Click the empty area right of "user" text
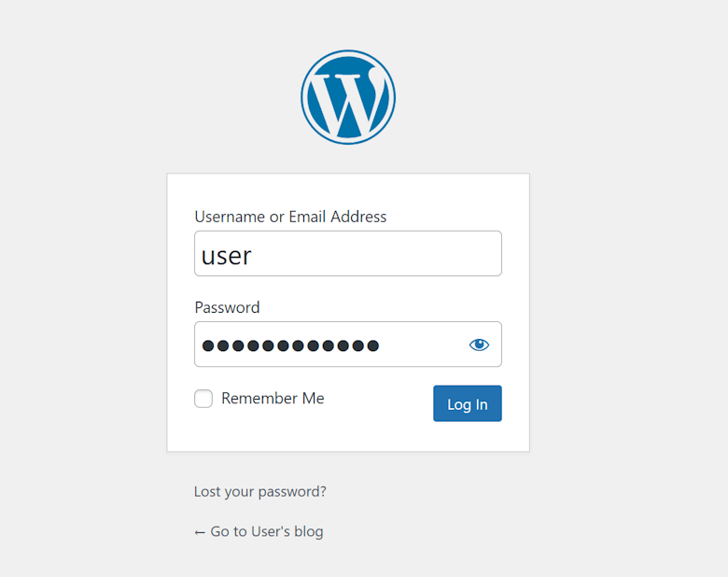Viewport: 728px width, 577px height. 392,254
